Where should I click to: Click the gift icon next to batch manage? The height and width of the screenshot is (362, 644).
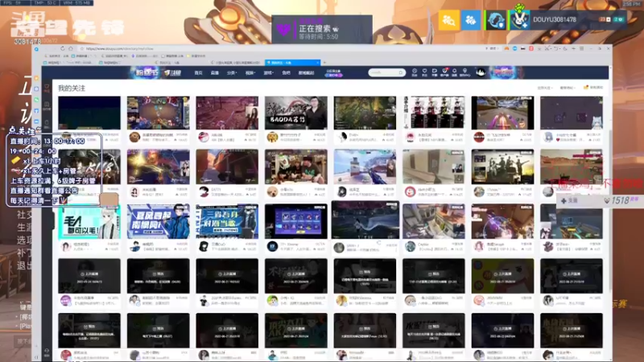pyautogui.click(x=586, y=88)
